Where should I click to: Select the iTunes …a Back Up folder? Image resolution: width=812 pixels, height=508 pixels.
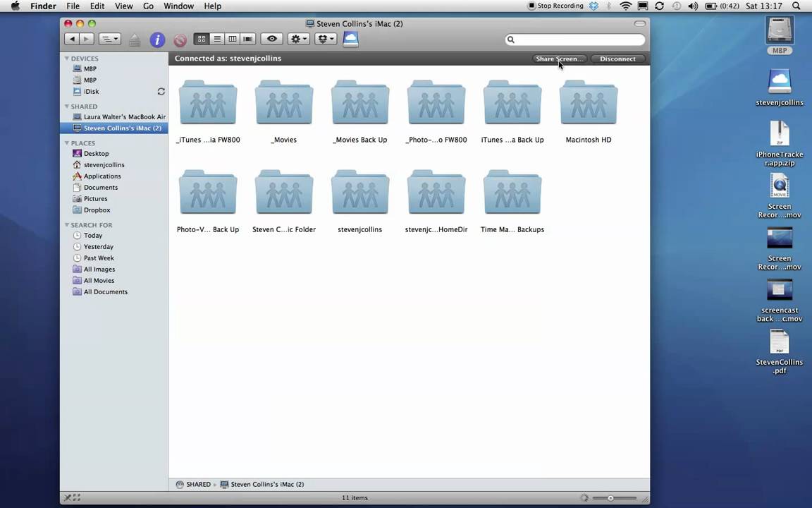512,102
